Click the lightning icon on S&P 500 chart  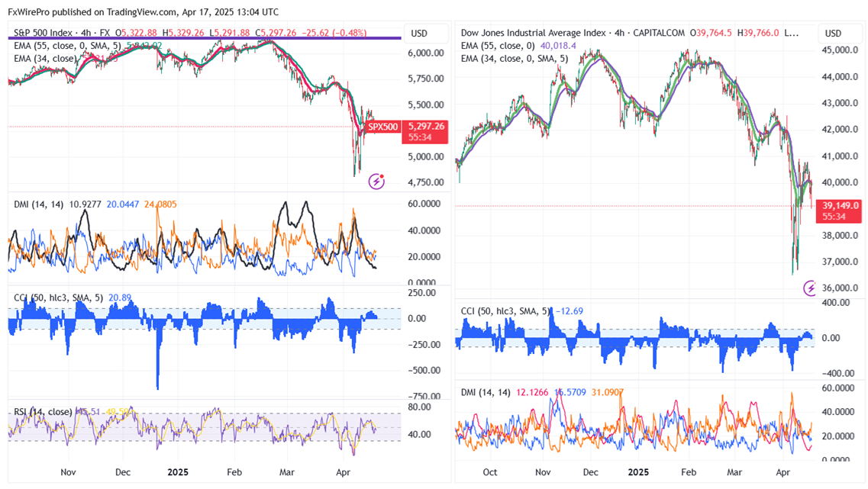[376, 181]
